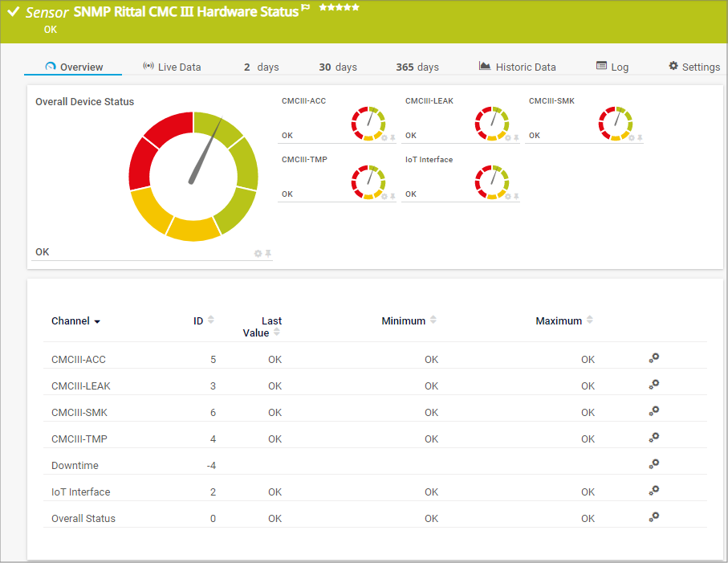Open channel settings gear for CMCIII-LEAK row
728x563 pixels.
(x=653, y=385)
